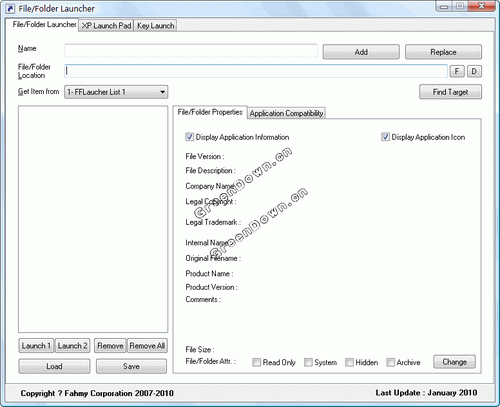Click the Add button

[361, 52]
